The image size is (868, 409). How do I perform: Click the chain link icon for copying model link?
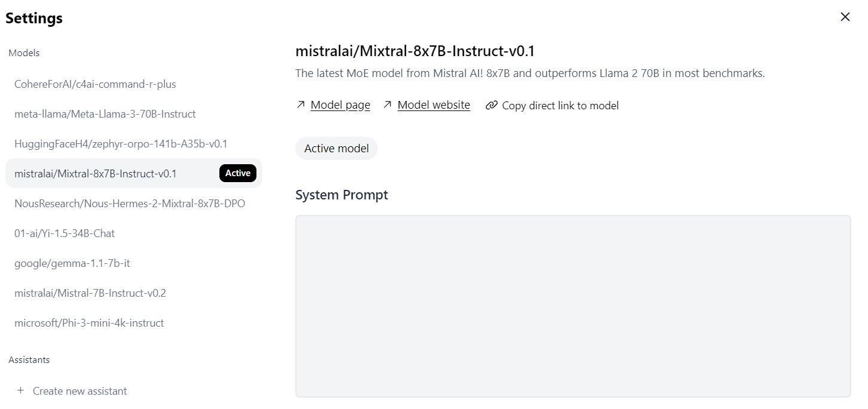point(491,106)
